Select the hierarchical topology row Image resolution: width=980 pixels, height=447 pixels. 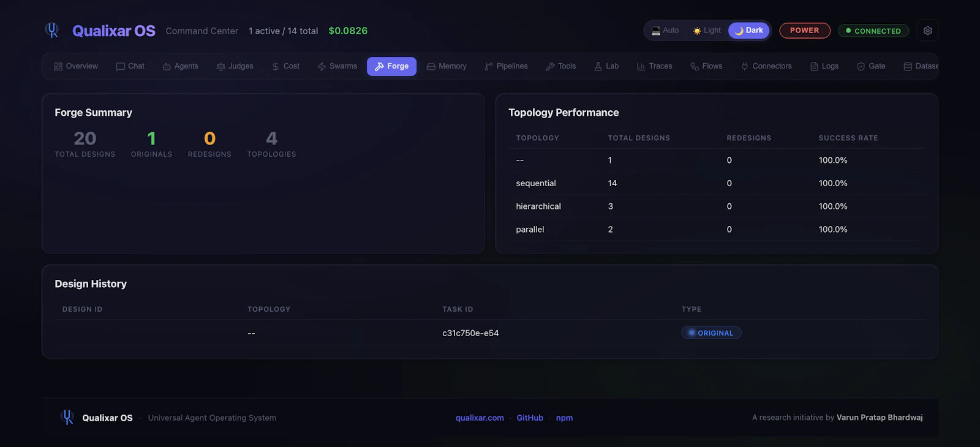coord(717,206)
